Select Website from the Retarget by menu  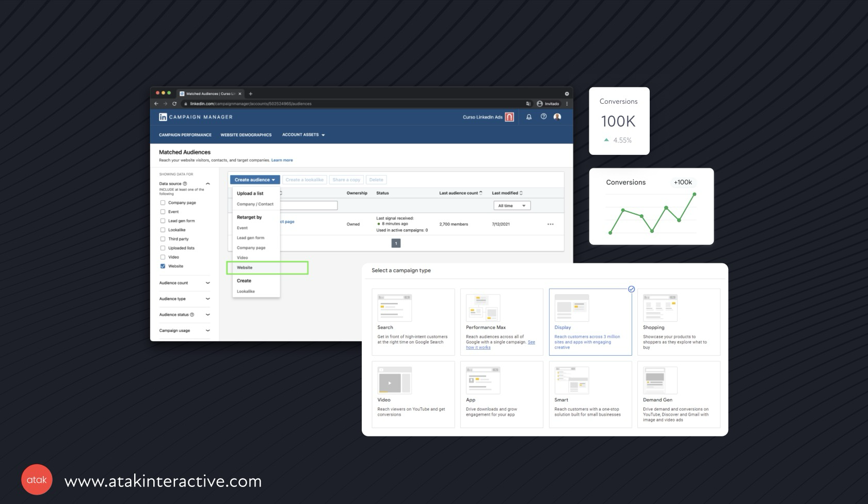click(245, 267)
